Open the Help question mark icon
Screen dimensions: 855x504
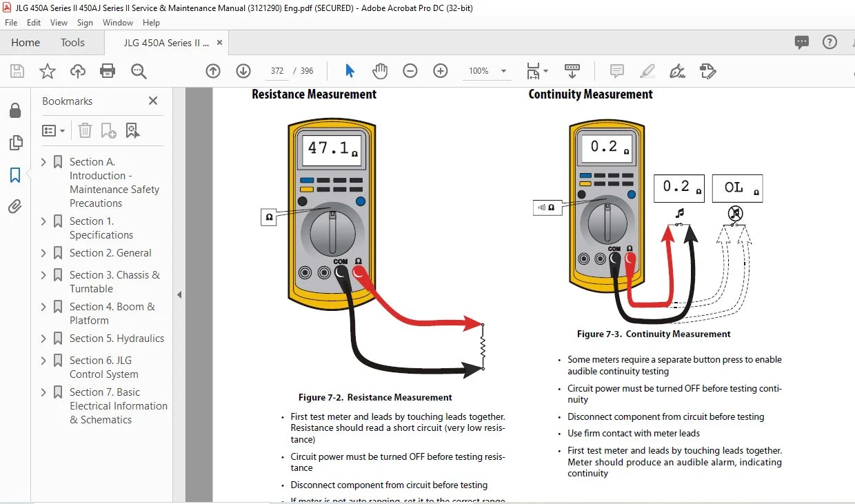click(829, 42)
